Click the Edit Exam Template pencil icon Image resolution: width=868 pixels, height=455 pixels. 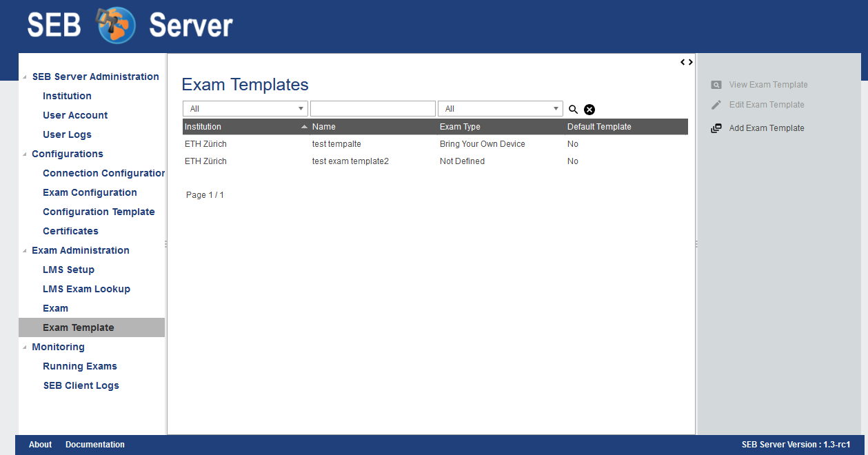(x=716, y=105)
